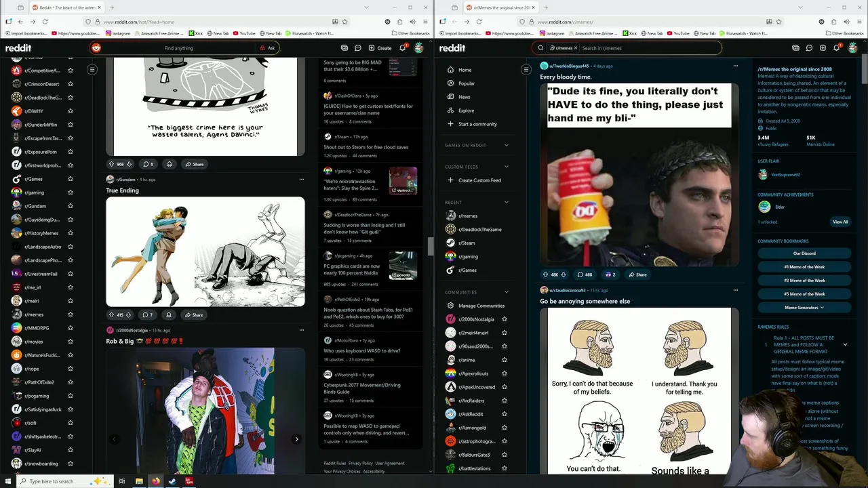Give award on the Agent Davinci comic post
The image size is (868, 488).
point(169,164)
